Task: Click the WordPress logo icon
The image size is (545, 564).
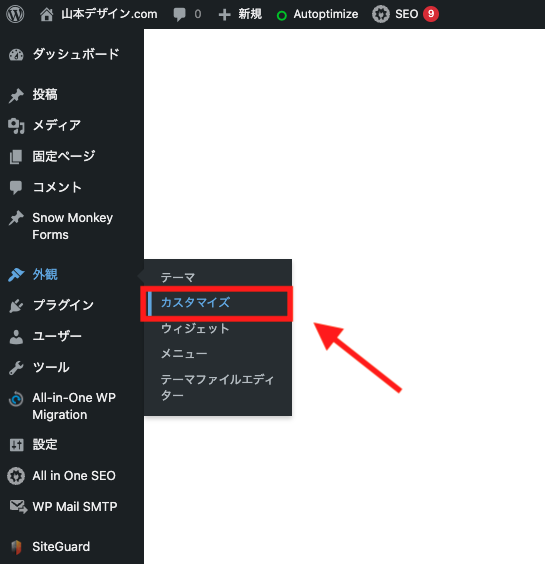Action: pyautogui.click(x=15, y=14)
